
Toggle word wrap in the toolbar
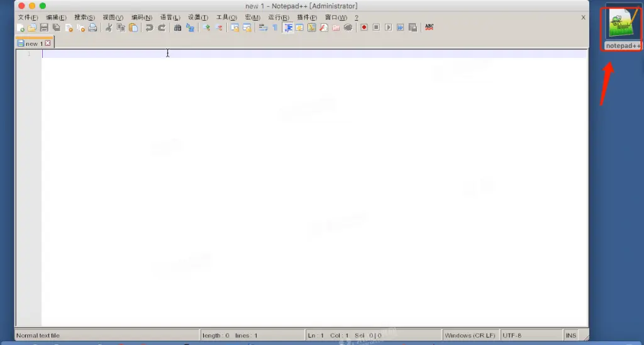pos(264,28)
